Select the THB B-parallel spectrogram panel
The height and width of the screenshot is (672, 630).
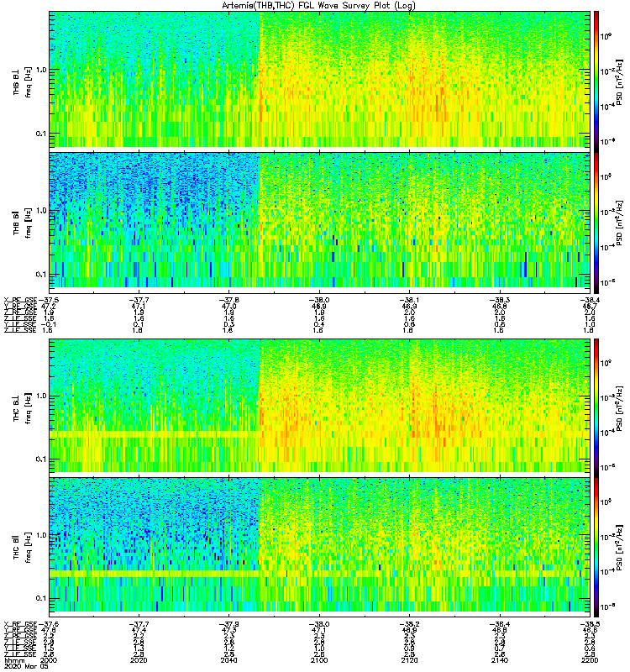click(x=319, y=220)
